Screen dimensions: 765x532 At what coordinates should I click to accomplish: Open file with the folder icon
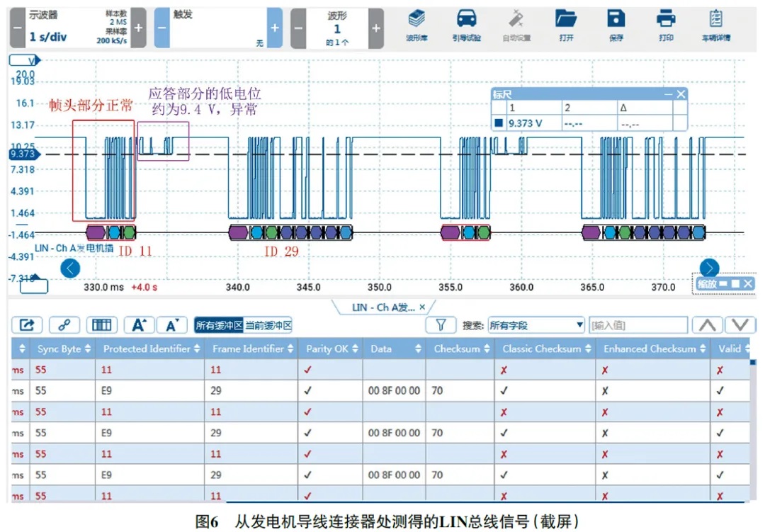pyautogui.click(x=566, y=19)
